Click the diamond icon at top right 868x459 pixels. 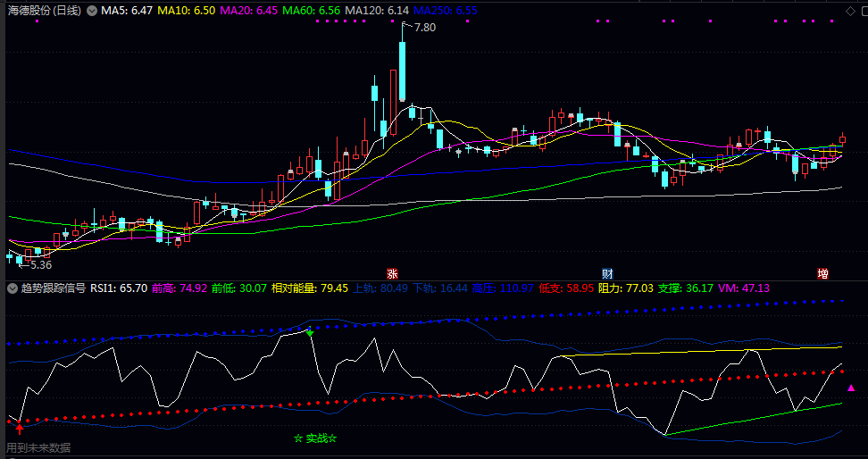[x=843, y=11]
